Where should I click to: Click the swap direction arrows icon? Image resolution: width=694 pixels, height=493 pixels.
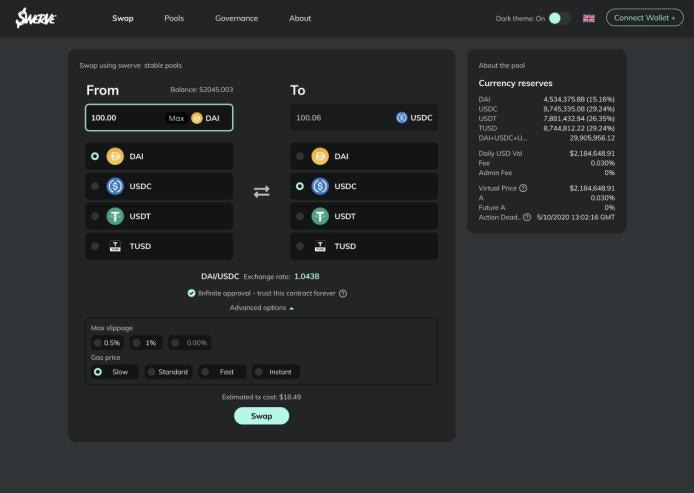pos(262,192)
